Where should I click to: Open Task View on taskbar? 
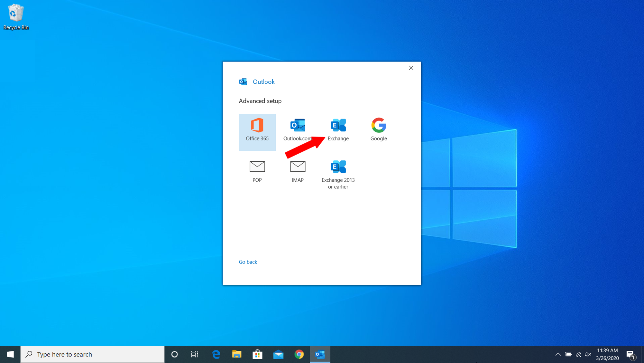(195, 354)
